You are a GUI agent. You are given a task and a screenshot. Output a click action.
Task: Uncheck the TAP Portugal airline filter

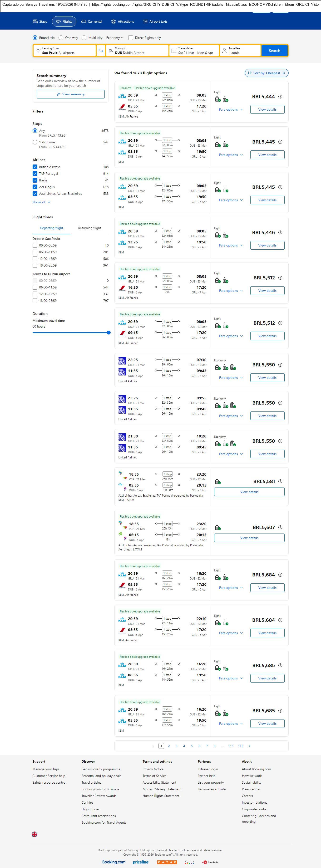click(x=35, y=174)
